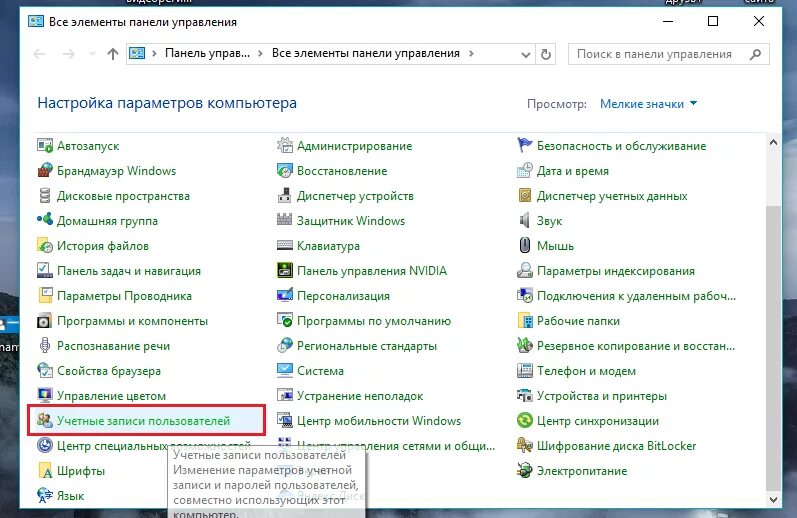This screenshot has height=518, width=797.
Task: Open Дата и время link
Action: 573,171
